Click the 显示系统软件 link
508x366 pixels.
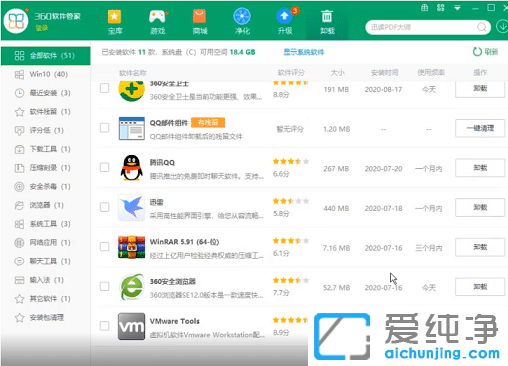(304, 52)
